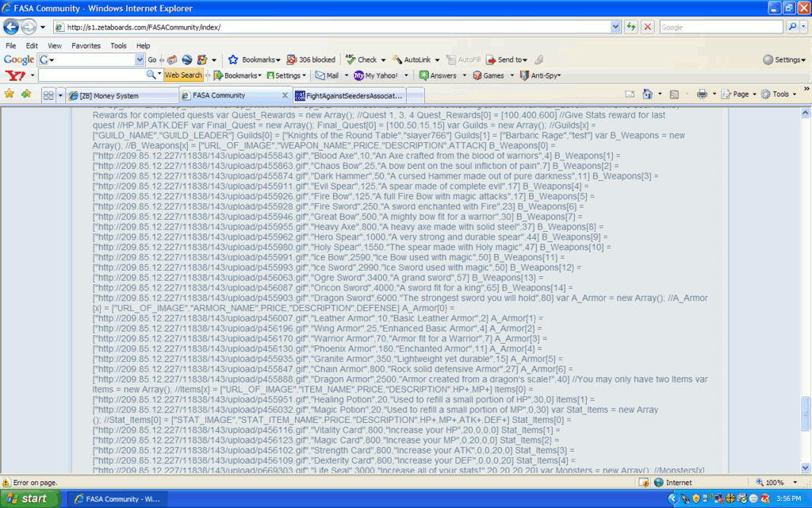Click the Refresh page icon
The width and height of the screenshot is (812, 508).
point(631,27)
